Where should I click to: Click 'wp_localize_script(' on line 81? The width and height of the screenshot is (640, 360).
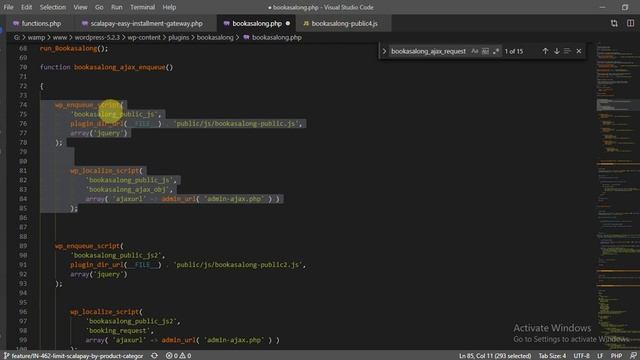pos(106,171)
